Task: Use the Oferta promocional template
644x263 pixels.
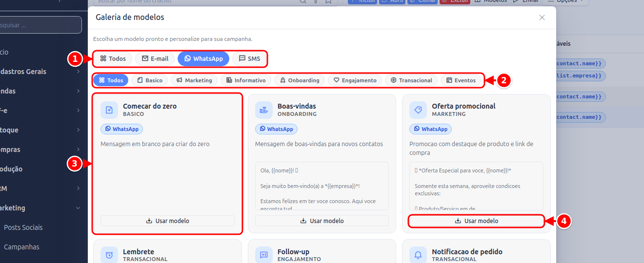Action: (x=476, y=221)
